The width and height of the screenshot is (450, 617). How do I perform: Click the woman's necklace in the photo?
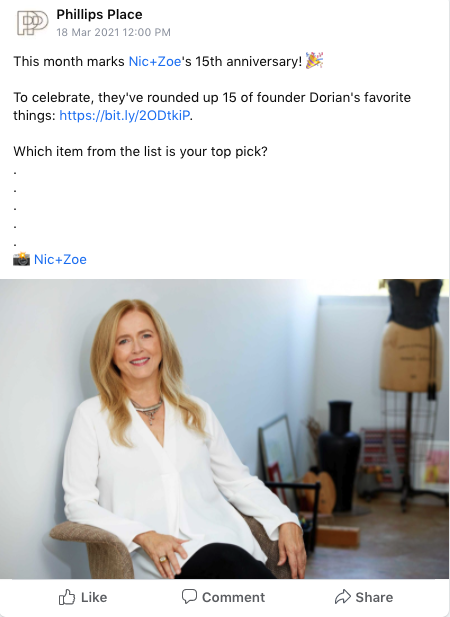(x=148, y=410)
